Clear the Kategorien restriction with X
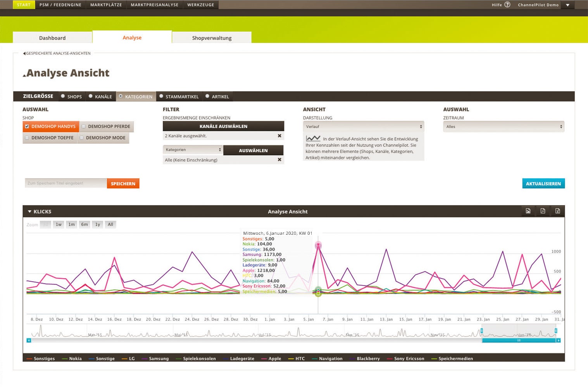588x387 pixels. click(x=279, y=160)
